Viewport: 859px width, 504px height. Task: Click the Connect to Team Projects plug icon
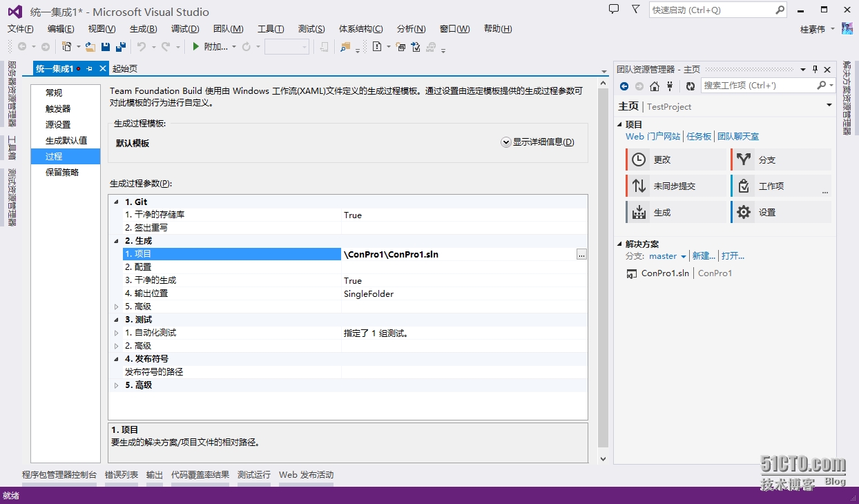668,86
